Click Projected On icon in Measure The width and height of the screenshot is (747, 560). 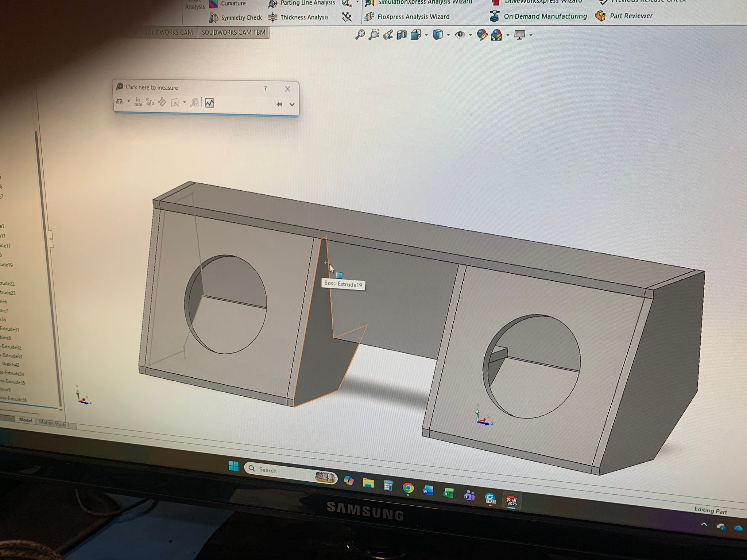coord(175,103)
